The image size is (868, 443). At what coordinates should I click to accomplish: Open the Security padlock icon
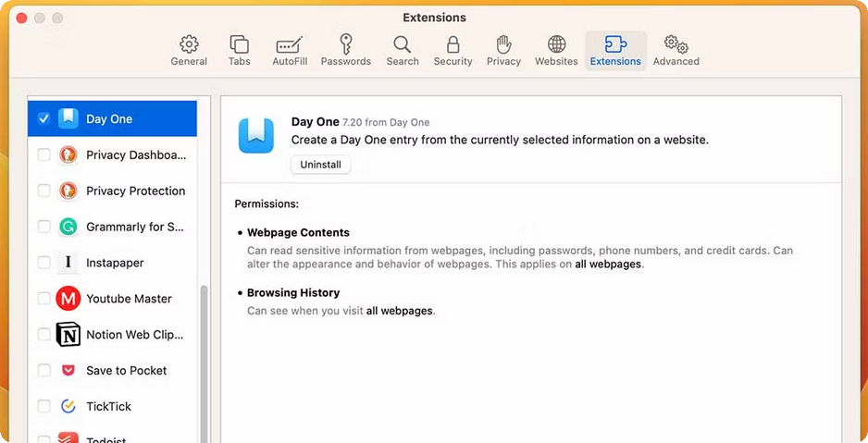pyautogui.click(x=453, y=43)
